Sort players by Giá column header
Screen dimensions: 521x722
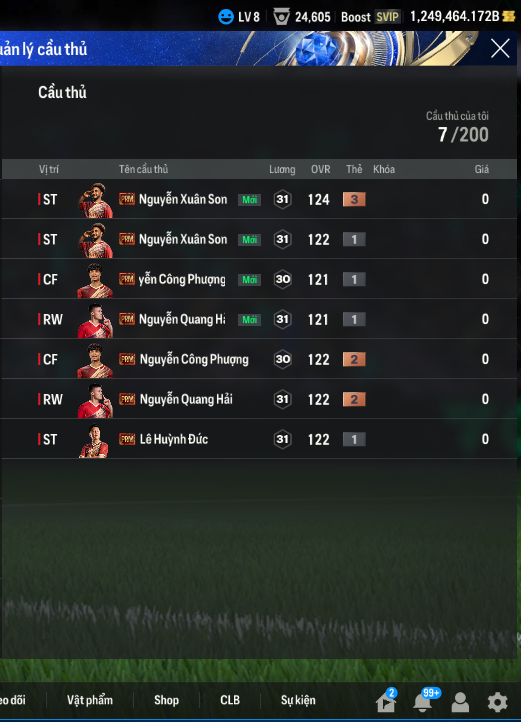tap(482, 169)
